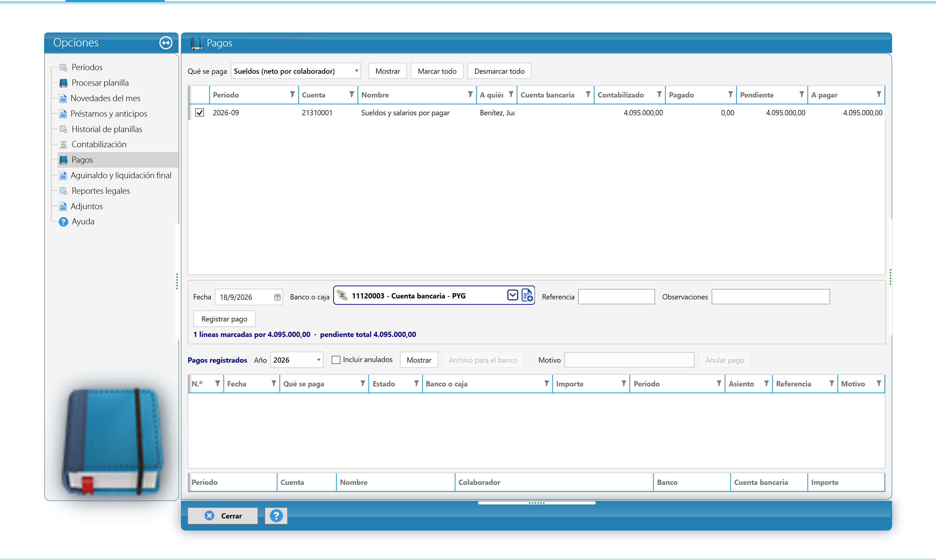The height and width of the screenshot is (560, 936).
Task: Click Marcar todo button
Action: click(x=437, y=71)
